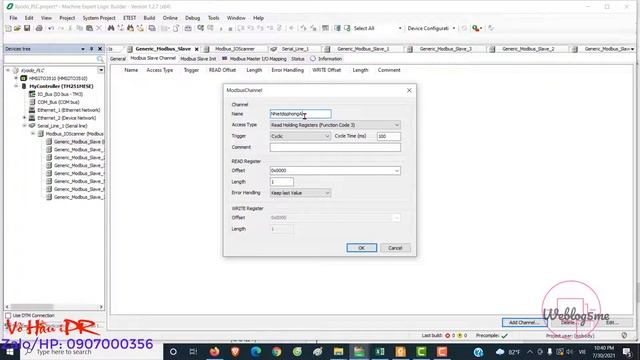Close the Generic_Modbus_Slave editor tab
Screen dimensions: 640x360
196,49
